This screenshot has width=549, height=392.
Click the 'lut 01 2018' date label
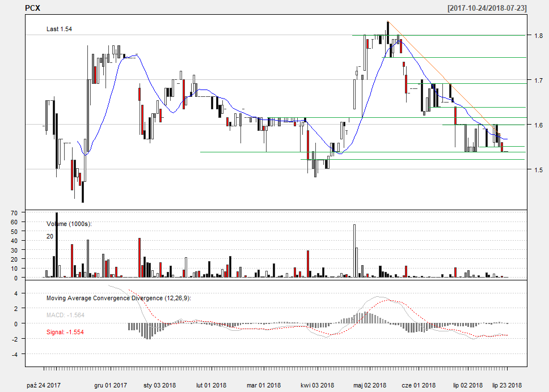coord(211,385)
